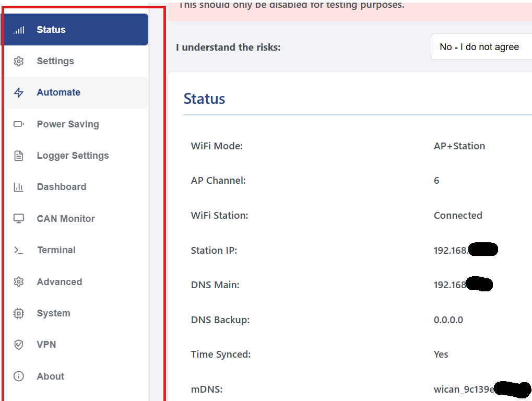Open Logger Settings page
The width and height of the screenshot is (532, 401).
(x=73, y=156)
